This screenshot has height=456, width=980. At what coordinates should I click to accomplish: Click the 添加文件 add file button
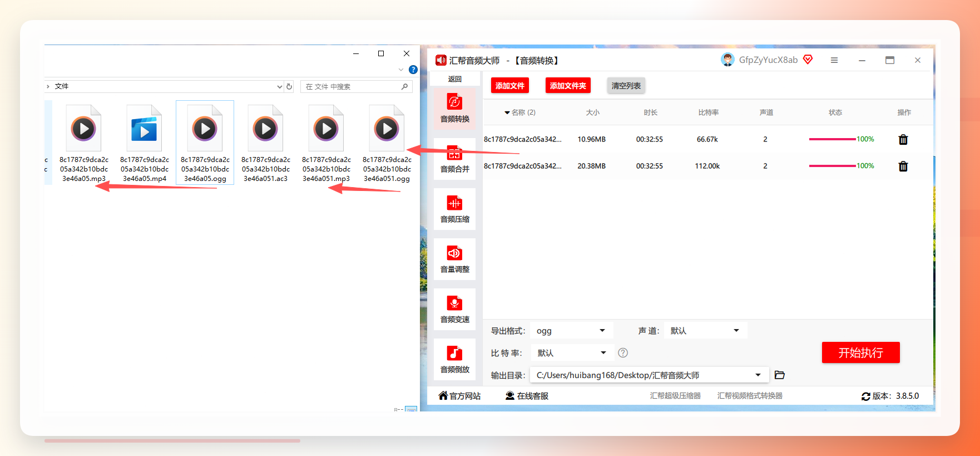pos(510,86)
